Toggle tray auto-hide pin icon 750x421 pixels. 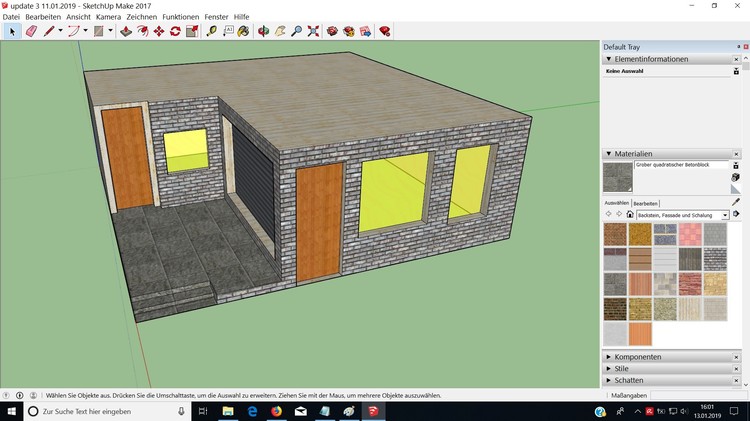(x=739, y=46)
